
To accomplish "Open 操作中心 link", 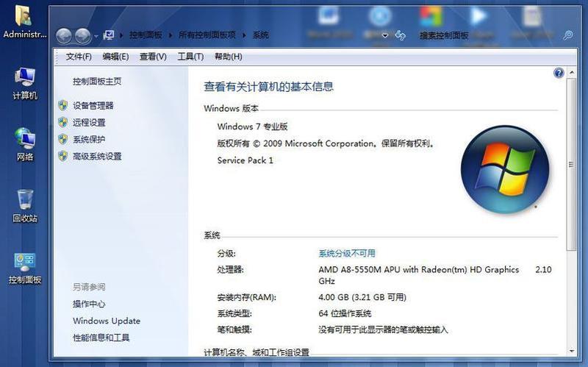I will click(89, 304).
